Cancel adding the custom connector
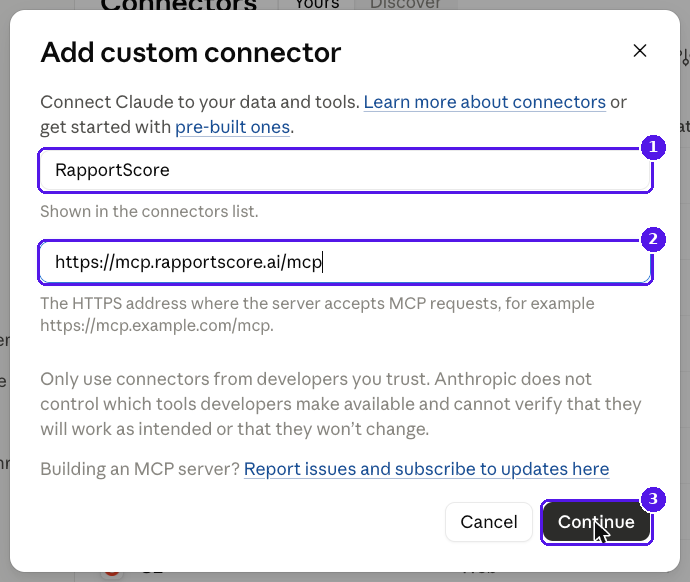 click(488, 522)
